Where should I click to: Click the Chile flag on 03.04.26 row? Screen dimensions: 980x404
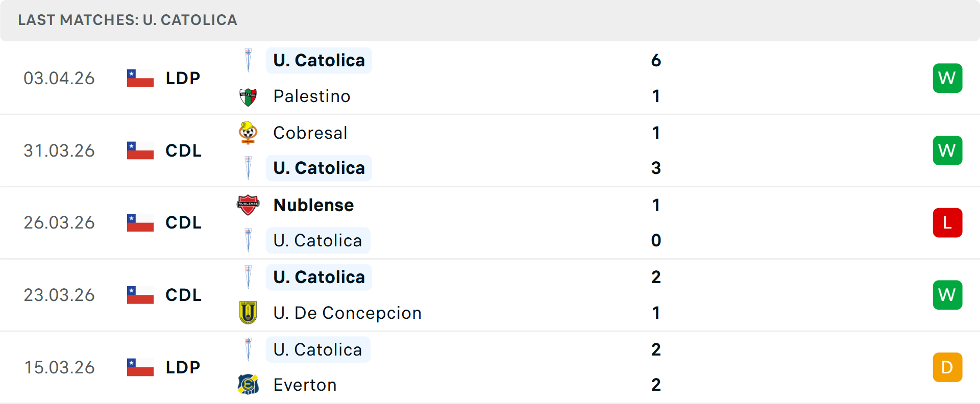click(x=140, y=78)
